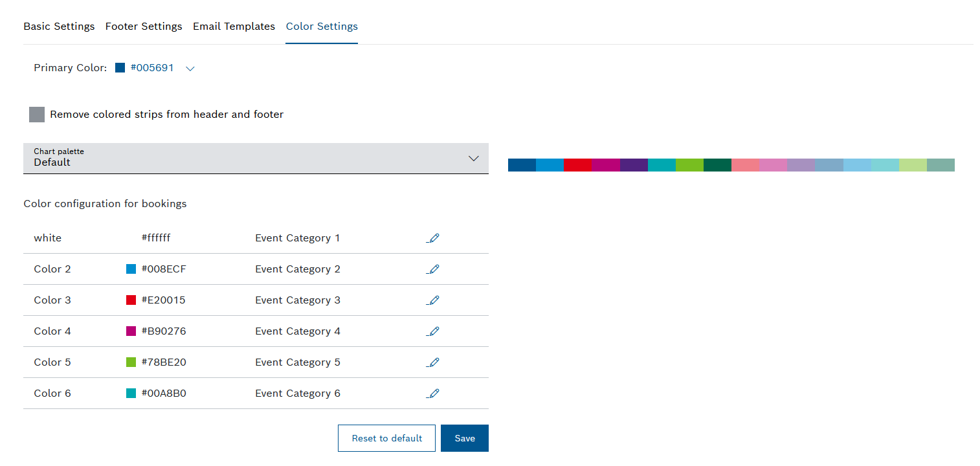
Task: Select the red swatch beside #E20015
Action: point(131,300)
